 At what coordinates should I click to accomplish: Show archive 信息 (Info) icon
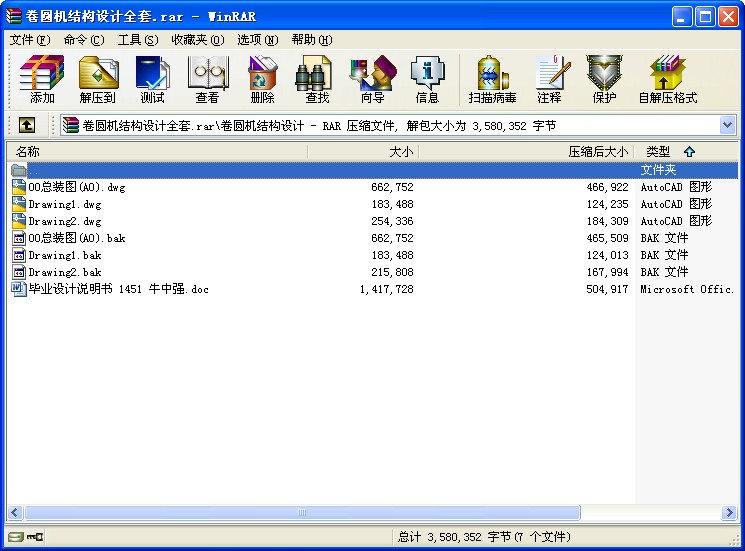tap(427, 79)
